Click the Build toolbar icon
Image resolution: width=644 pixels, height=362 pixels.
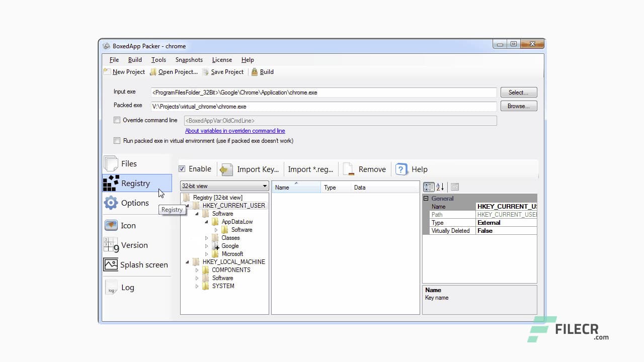point(255,72)
